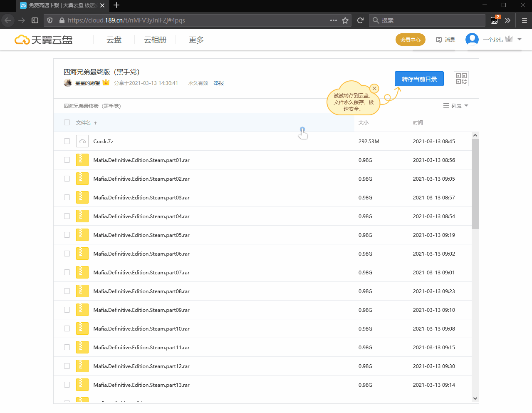This screenshot has width=532, height=413.
Task: Click the part04.rar archive icon
Action: coord(82,216)
